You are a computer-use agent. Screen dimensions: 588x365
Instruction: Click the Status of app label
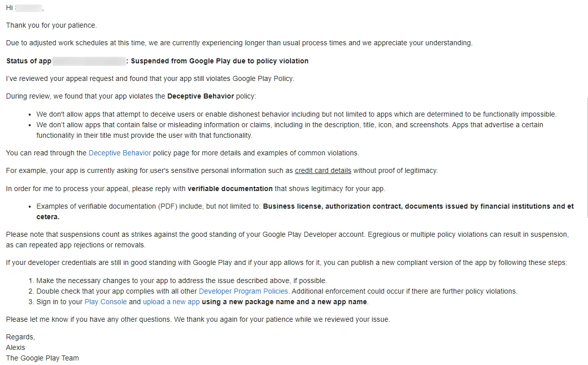29,61
